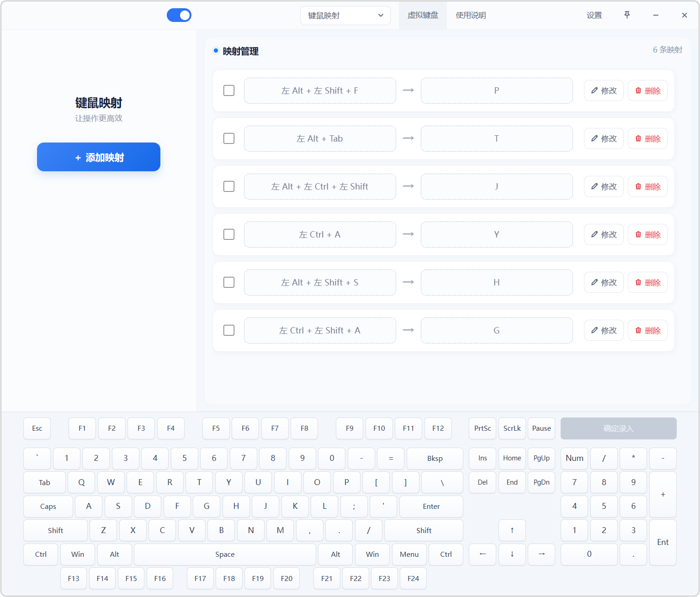Click 删除 for the mapping to Y

point(647,234)
